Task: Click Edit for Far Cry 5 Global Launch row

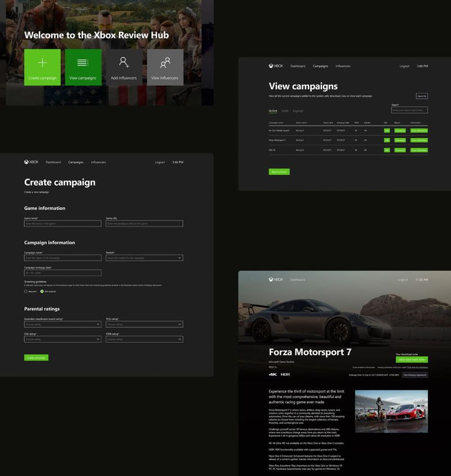Action: [387, 130]
